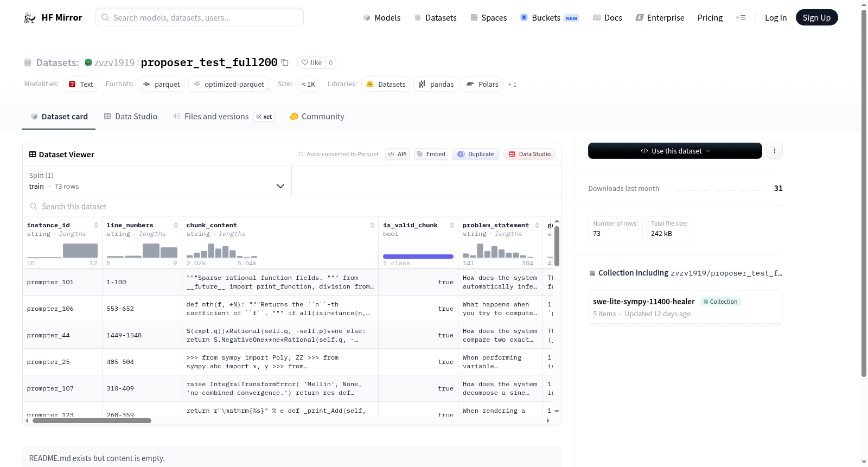Switch to the Data Studio tab
The width and height of the screenshot is (868, 467).
tap(131, 116)
